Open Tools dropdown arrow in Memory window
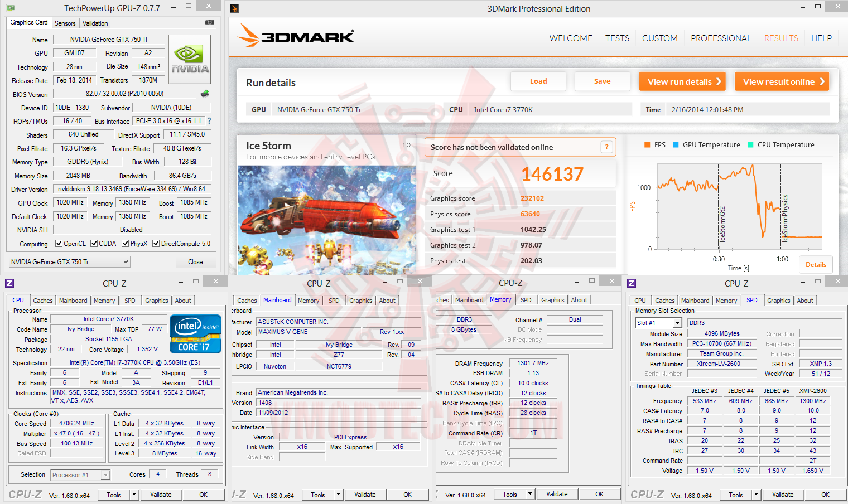 tap(530, 494)
